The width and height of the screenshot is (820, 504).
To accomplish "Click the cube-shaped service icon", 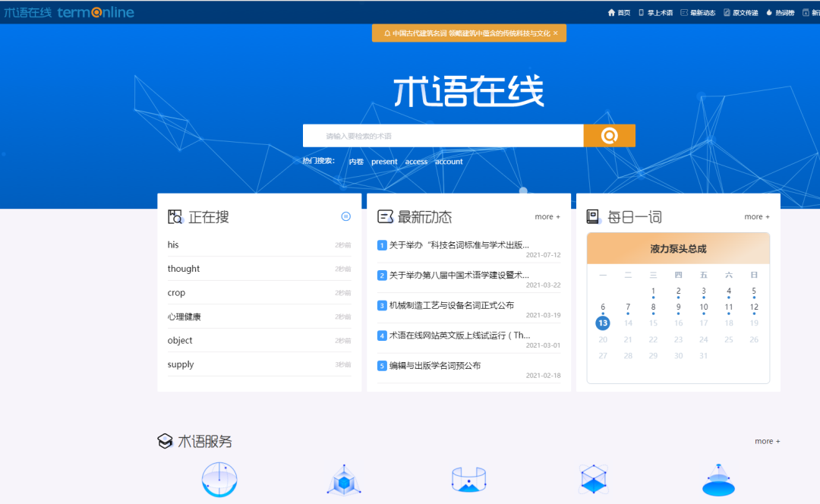I will (344, 480).
